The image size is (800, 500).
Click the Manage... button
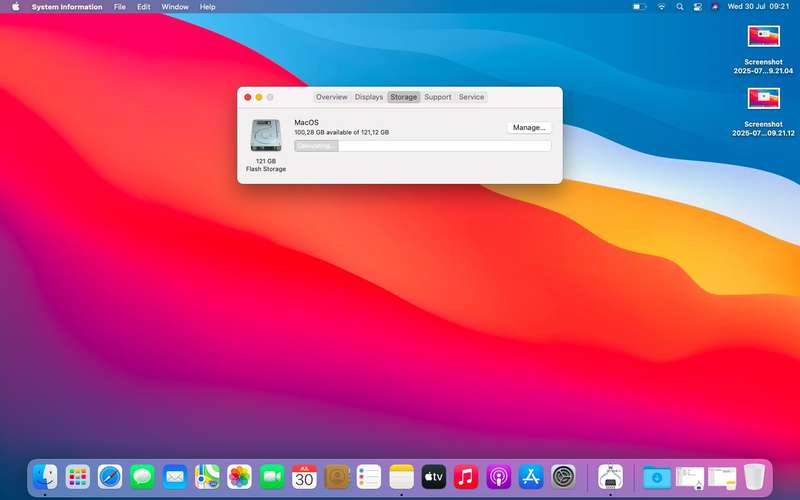[529, 128]
